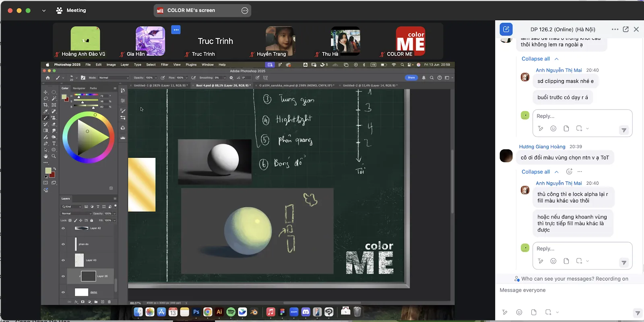Click the Photoshop Home icon
The width and height of the screenshot is (644, 322).
[48, 78]
